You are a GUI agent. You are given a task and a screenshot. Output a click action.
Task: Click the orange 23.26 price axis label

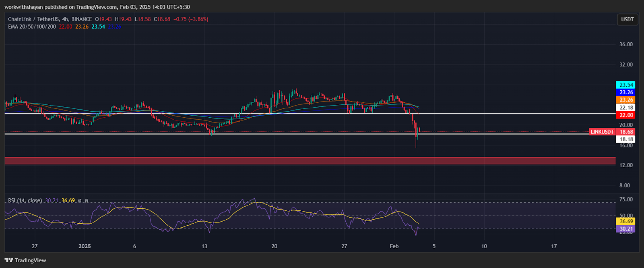click(626, 100)
